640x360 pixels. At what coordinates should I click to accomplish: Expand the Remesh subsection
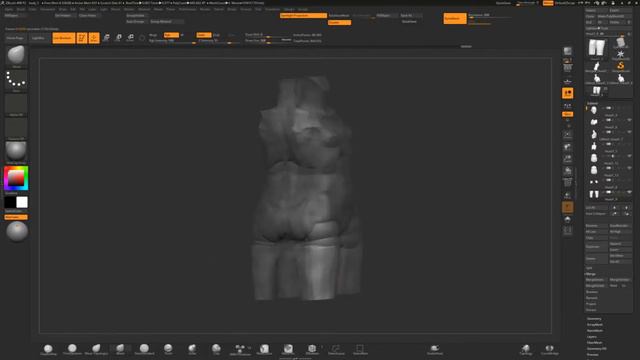[592, 298]
